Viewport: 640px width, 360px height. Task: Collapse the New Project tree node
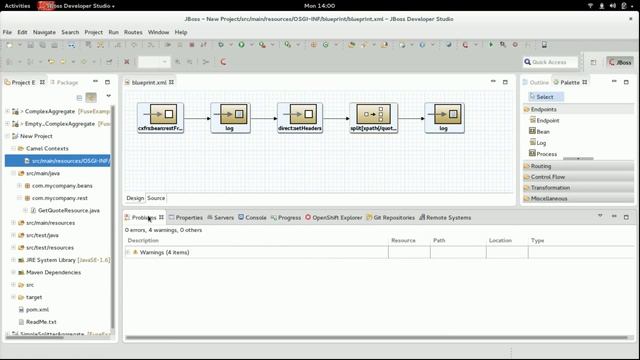(7, 136)
